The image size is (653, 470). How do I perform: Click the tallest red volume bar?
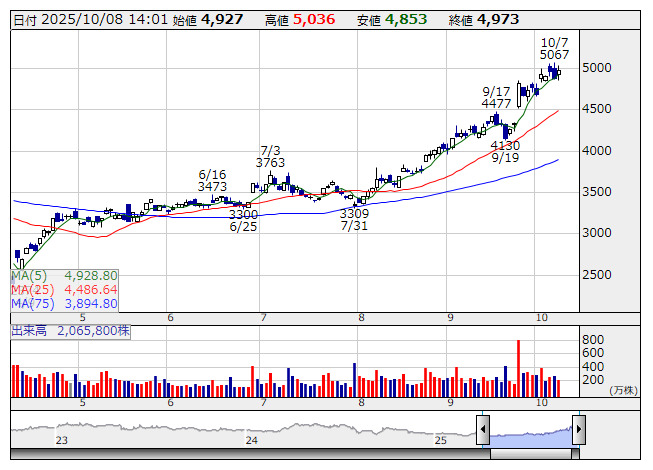(518, 368)
